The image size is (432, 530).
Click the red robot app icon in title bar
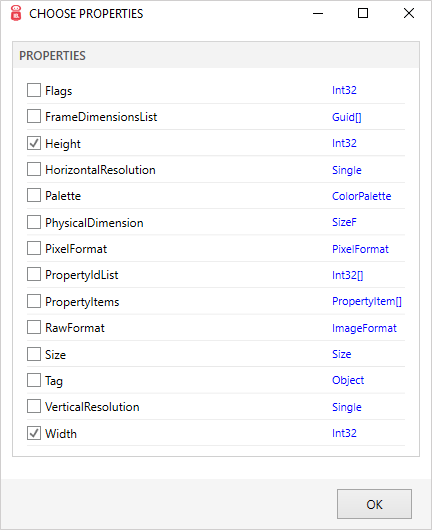pos(16,14)
